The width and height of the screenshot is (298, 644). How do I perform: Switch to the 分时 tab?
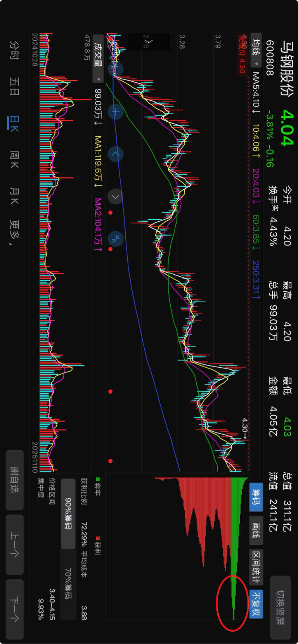pos(15,50)
